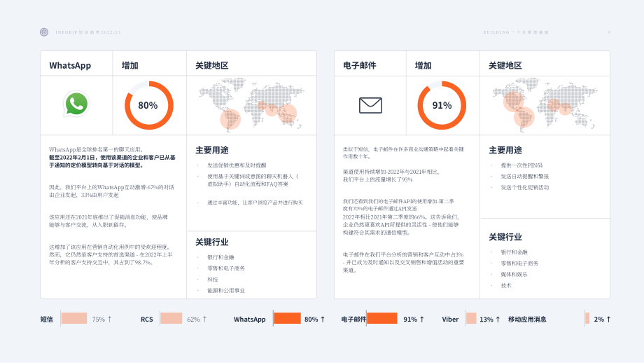Click the Viber 13% bar
The image size is (644, 363).
pyautogui.click(x=471, y=319)
